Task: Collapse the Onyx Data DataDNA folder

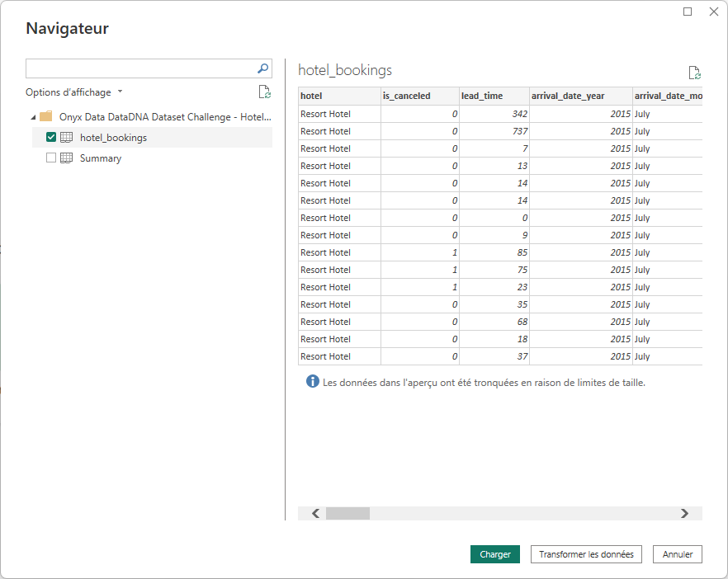Action: point(33,117)
